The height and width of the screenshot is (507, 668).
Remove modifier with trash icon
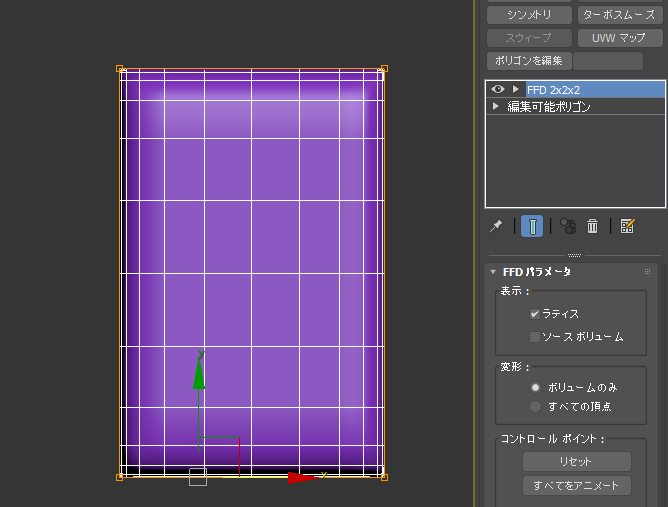[x=593, y=226]
